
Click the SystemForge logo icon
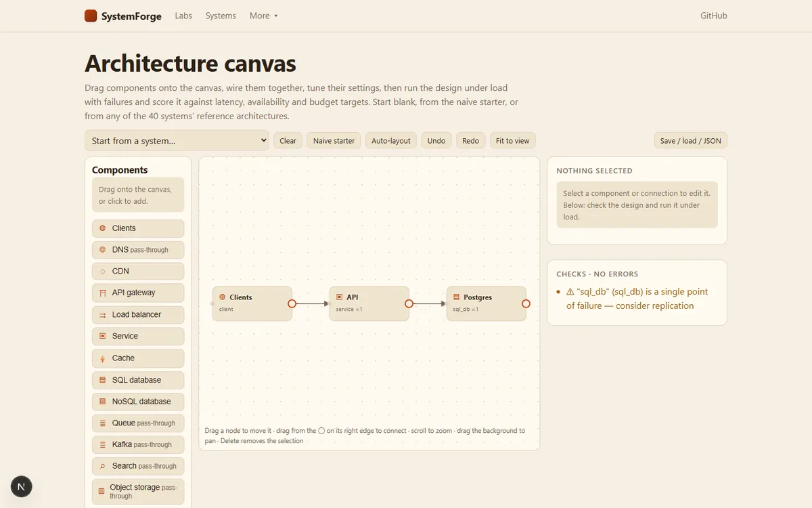91,16
